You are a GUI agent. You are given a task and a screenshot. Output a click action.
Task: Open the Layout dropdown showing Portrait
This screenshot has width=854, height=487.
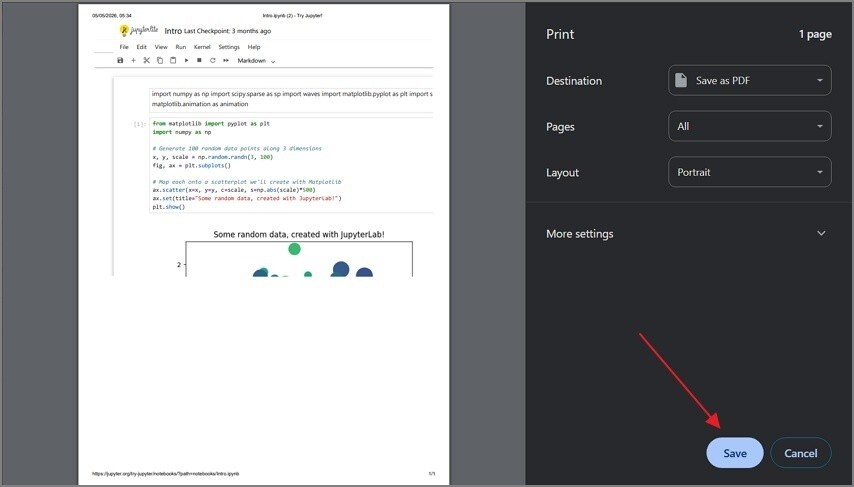tap(749, 172)
